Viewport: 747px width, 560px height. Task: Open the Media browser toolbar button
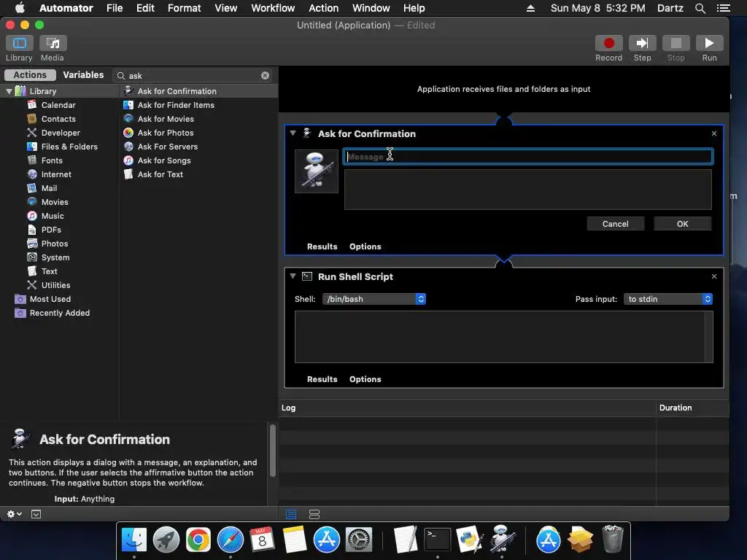tap(53, 43)
